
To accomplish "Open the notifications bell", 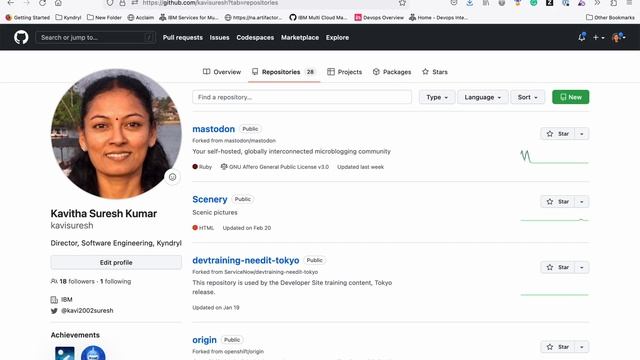I will click(582, 37).
